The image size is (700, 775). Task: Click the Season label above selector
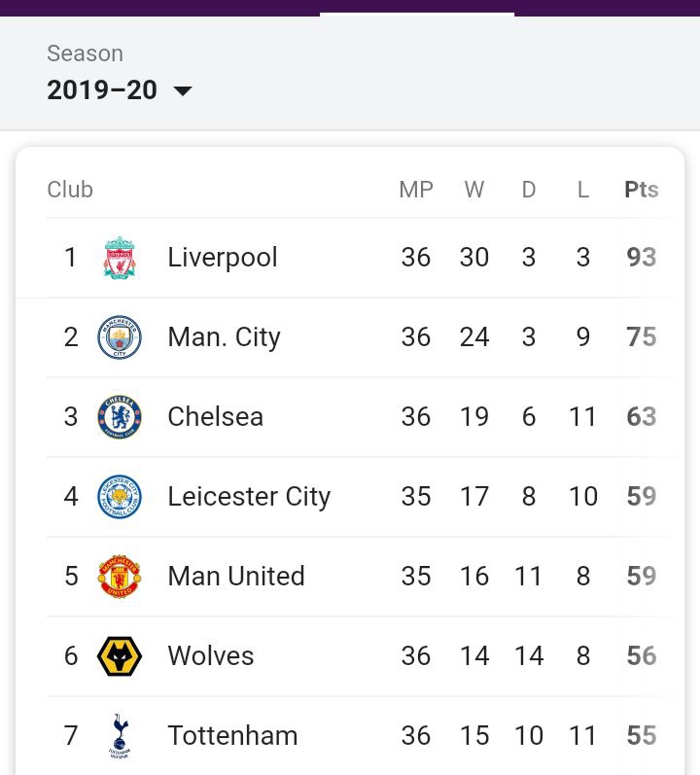pos(86,53)
